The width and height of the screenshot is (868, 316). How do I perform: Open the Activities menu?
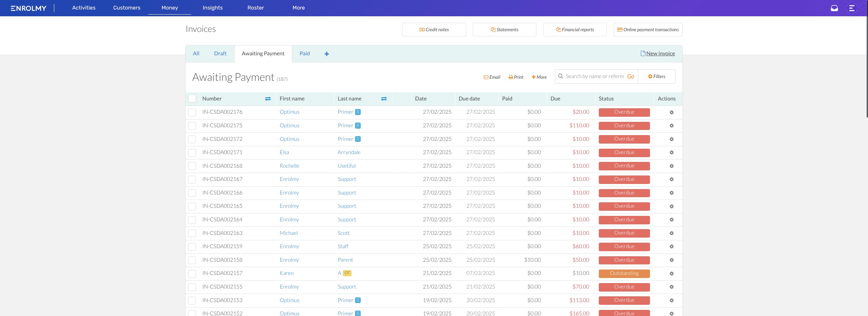[84, 8]
